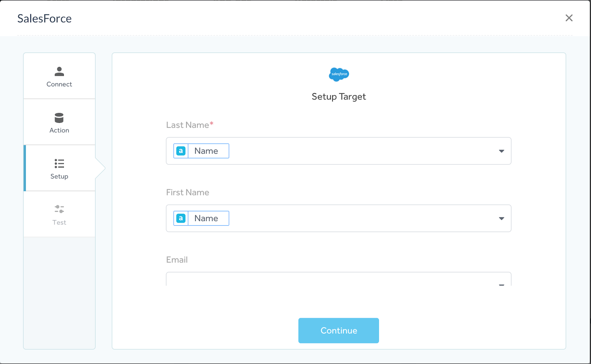Click the Name tag in Last Name field

click(201, 151)
